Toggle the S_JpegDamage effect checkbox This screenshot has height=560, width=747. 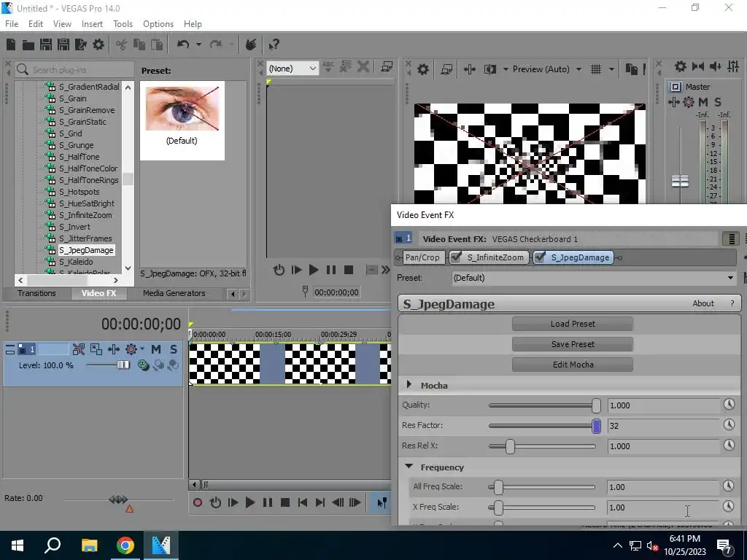tap(540, 257)
